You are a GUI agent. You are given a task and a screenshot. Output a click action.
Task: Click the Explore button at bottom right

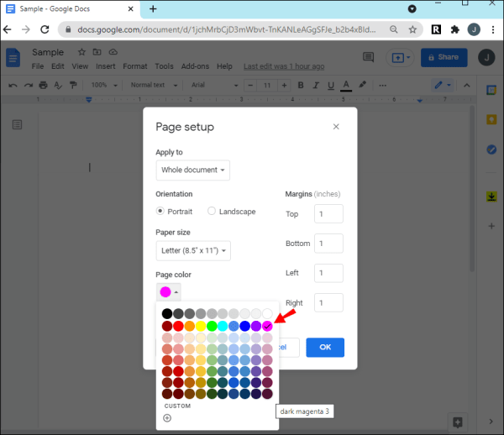(x=458, y=422)
